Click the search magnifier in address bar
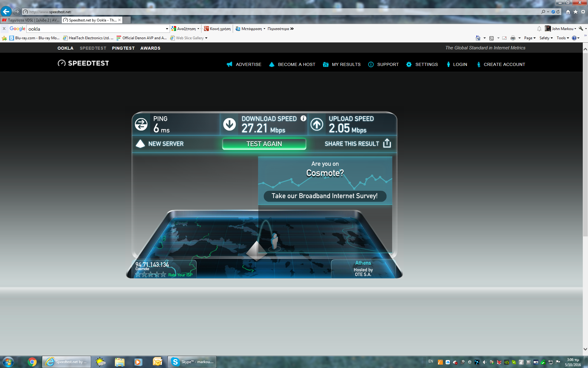 [x=543, y=12]
